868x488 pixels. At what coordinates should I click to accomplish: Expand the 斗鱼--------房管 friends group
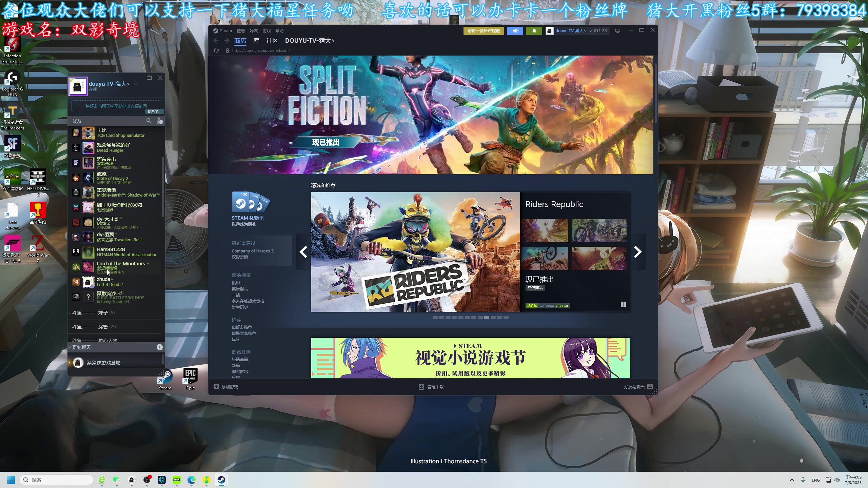[x=95, y=326]
